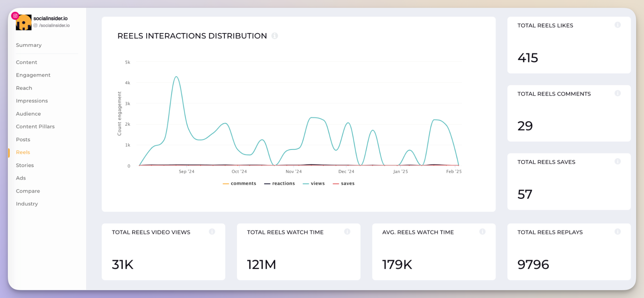The width and height of the screenshot is (644, 298).
Task: Click the Total Reels Watch Time heading
Action: [285, 232]
